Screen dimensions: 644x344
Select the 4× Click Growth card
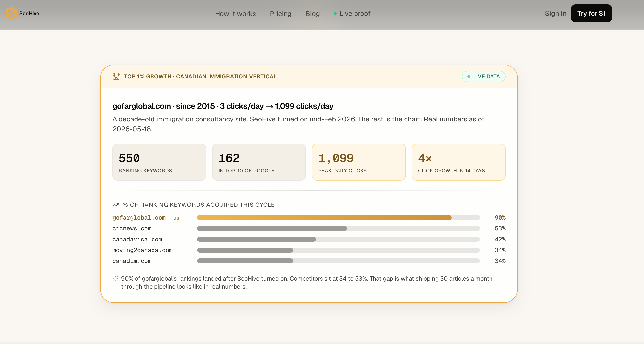point(458,162)
